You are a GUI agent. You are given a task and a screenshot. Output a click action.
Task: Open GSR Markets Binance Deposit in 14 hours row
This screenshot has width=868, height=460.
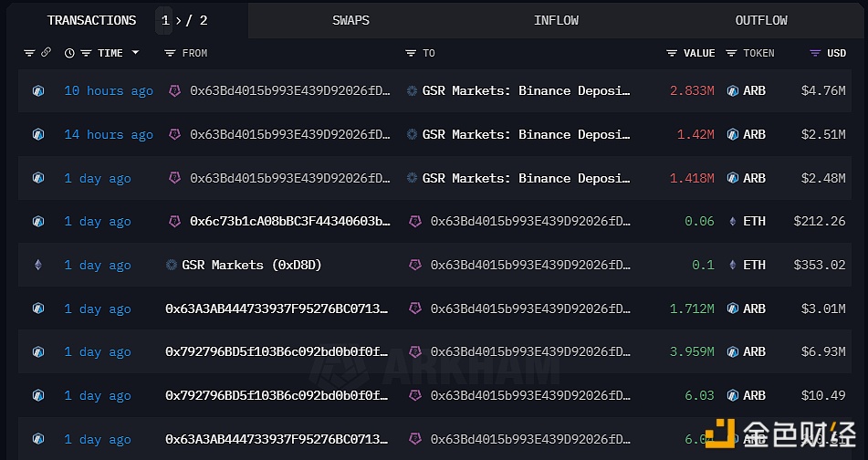click(x=527, y=134)
